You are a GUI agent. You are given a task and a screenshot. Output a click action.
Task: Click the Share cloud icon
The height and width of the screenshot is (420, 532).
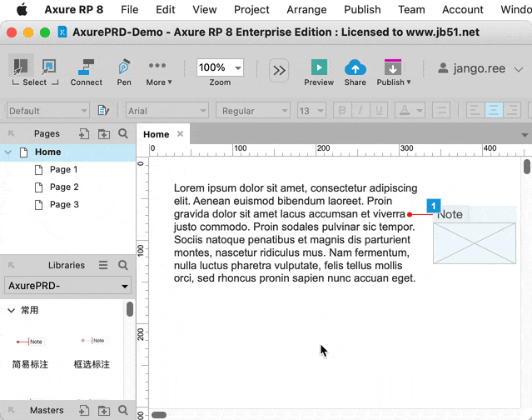click(355, 67)
